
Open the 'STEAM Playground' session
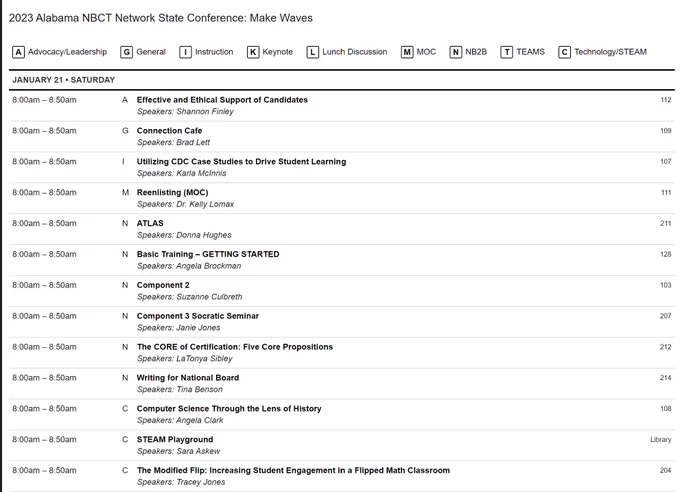click(175, 440)
